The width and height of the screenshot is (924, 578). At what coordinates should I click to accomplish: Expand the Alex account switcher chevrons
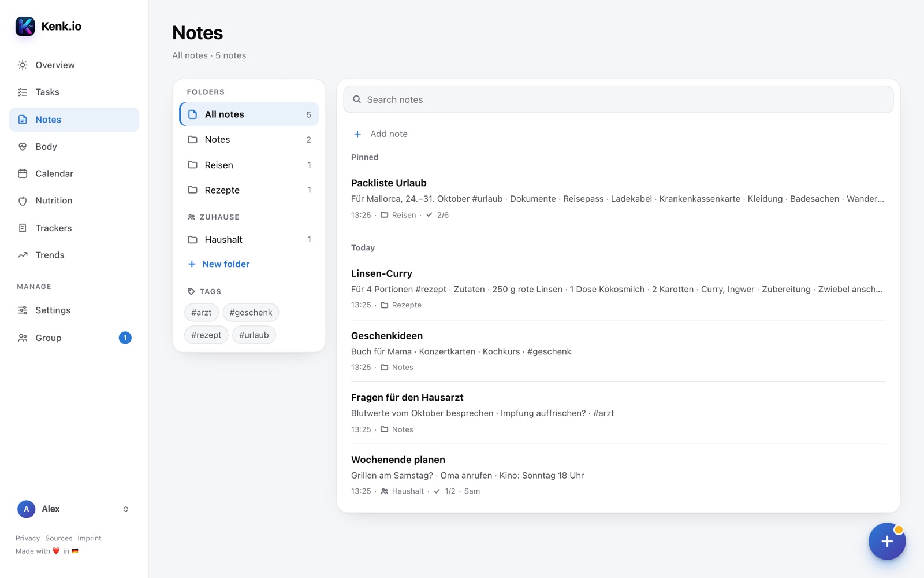[125, 509]
